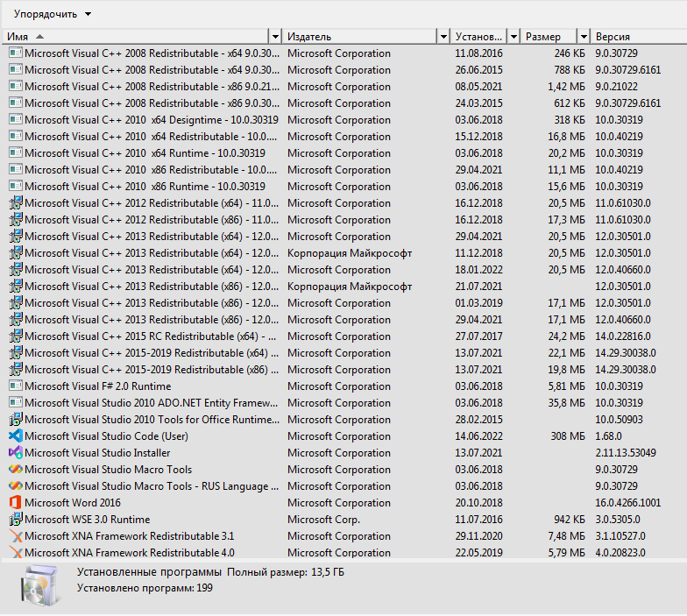687x616 pixels.
Task: Click the 2010 x64 Runtime icon
Action: [16, 152]
